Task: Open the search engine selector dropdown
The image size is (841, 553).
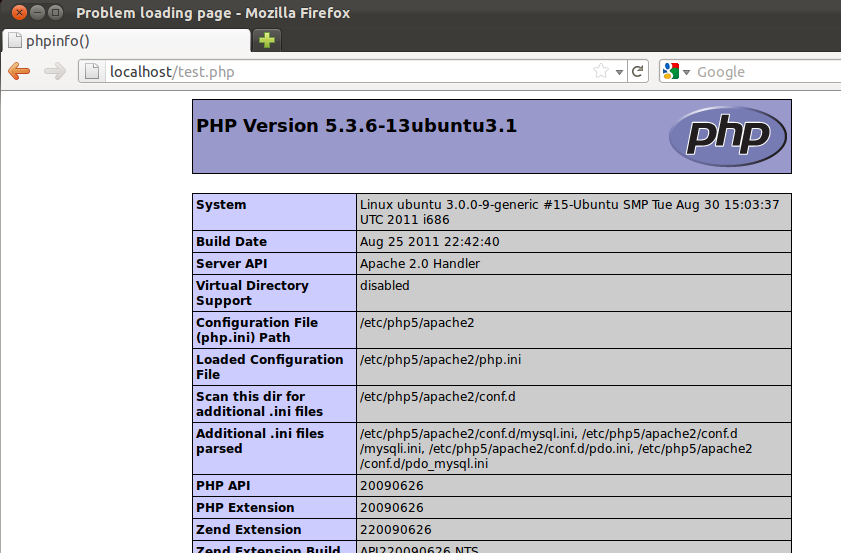Action: [686, 72]
